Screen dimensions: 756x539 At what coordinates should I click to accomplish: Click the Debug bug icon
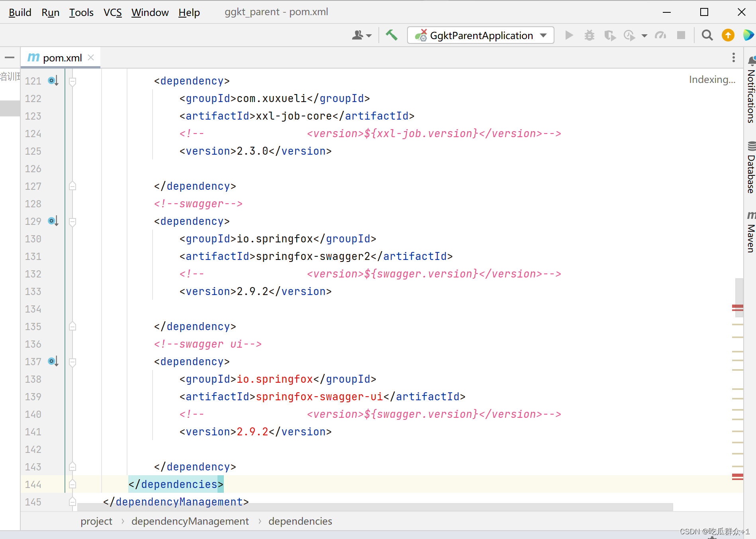590,35
